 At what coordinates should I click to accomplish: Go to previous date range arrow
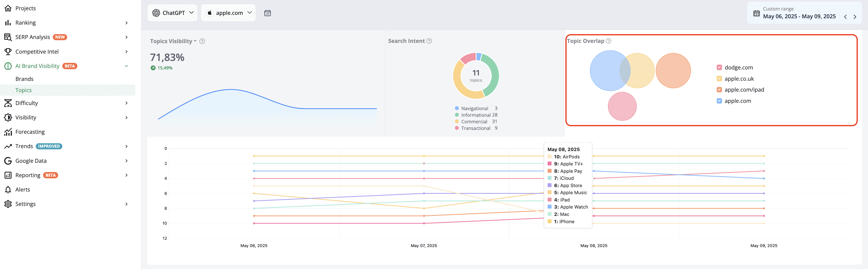click(845, 17)
